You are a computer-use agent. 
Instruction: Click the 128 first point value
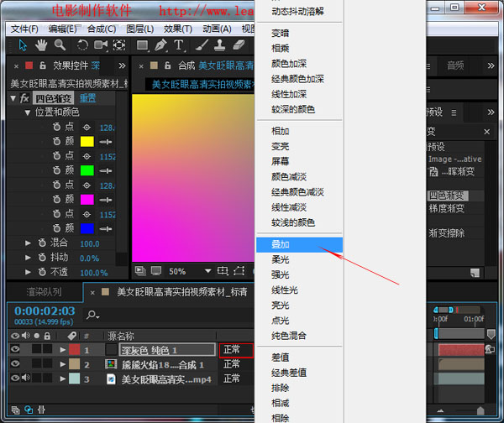coord(107,128)
